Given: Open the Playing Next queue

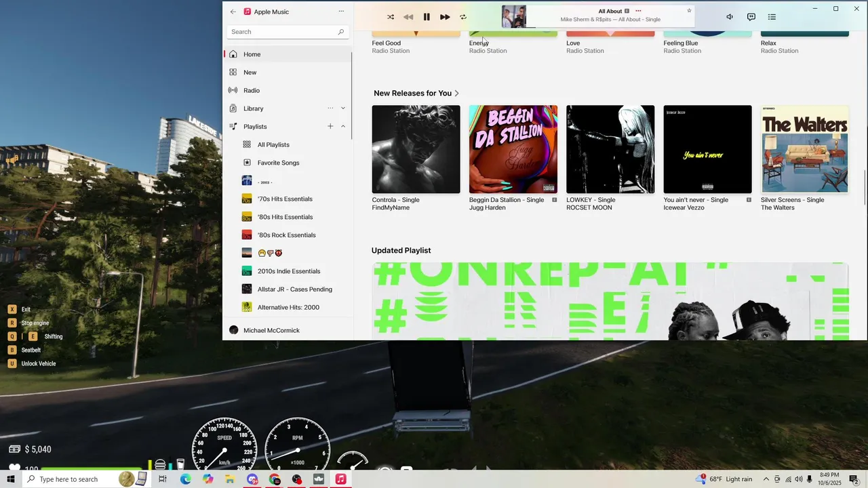Looking at the screenshot, I should pyautogui.click(x=772, y=17).
